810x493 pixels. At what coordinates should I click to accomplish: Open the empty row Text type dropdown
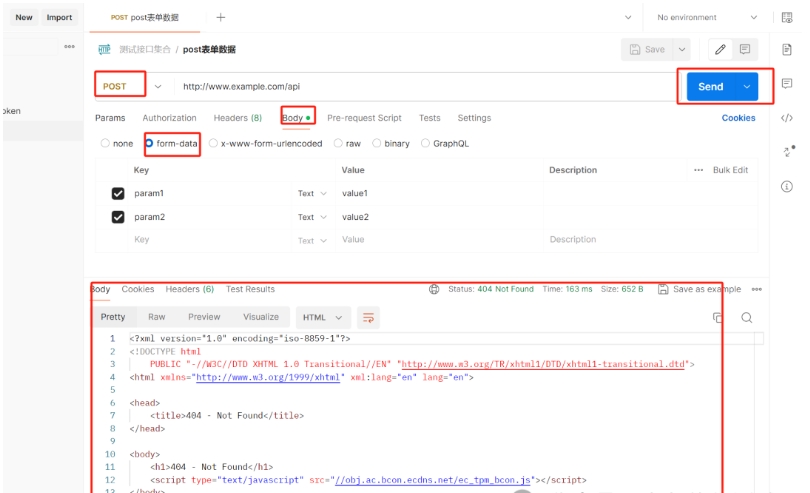pyautogui.click(x=312, y=240)
